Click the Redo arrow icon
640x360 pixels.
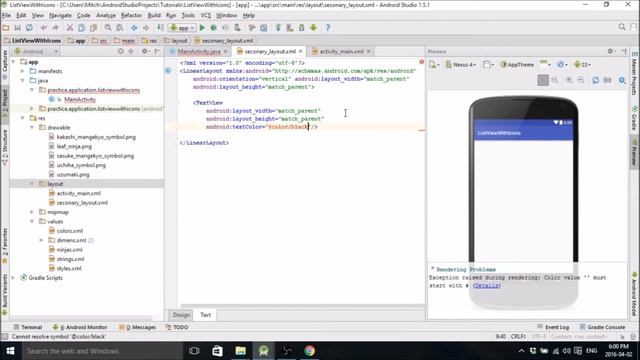[x=55, y=28]
